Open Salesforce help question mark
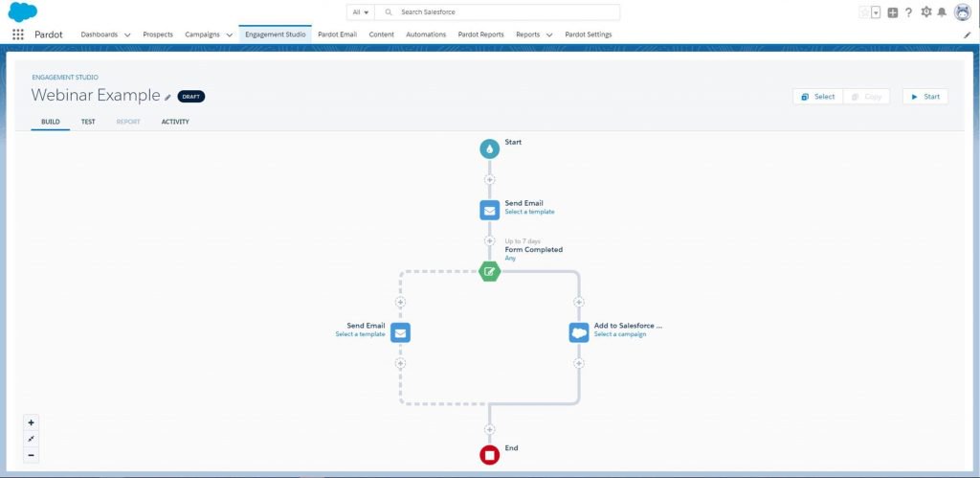 [x=909, y=12]
